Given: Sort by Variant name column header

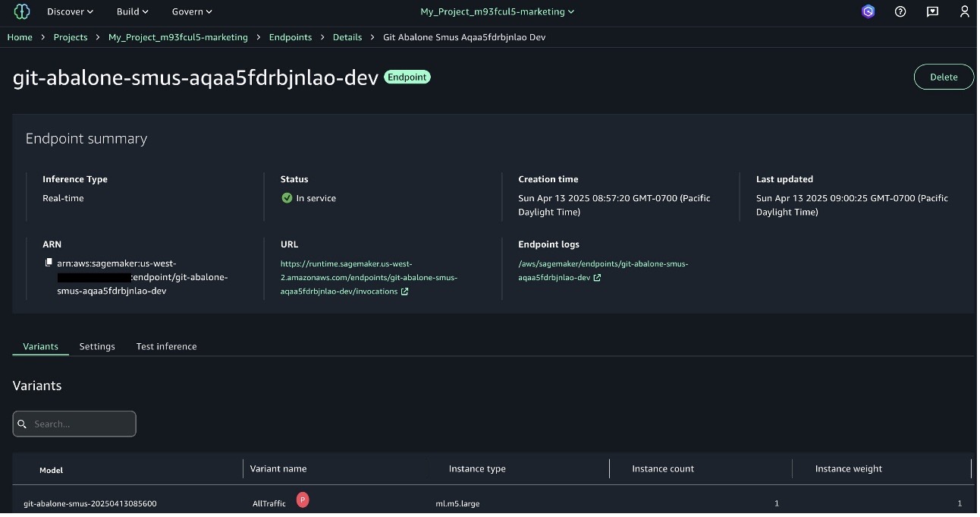Looking at the screenshot, I should 278,469.
